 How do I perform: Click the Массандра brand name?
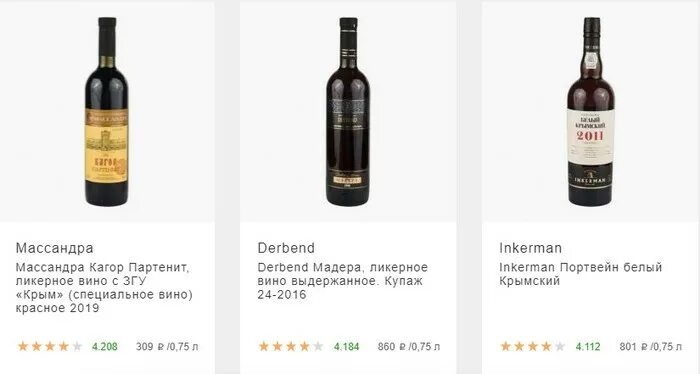point(54,248)
